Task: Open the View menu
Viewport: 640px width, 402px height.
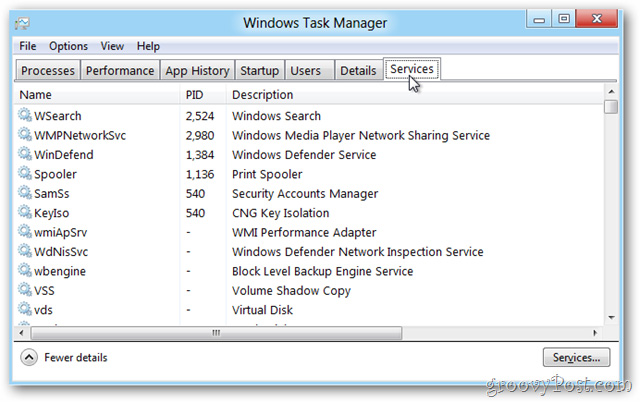Action: coord(112,46)
